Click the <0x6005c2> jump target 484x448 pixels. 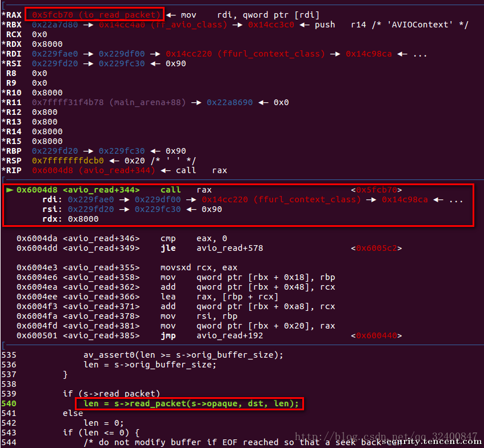point(376,248)
